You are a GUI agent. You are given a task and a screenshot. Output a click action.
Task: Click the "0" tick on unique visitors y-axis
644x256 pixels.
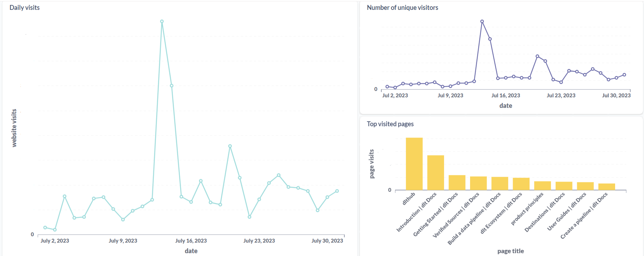pyautogui.click(x=376, y=89)
